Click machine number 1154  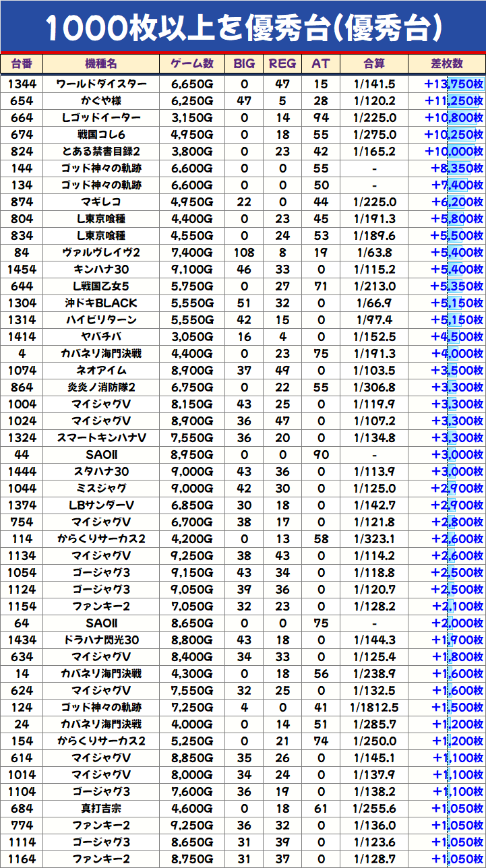(x=22, y=607)
